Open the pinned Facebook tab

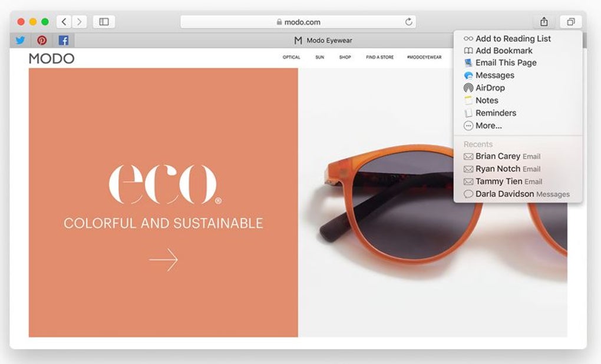[63, 40]
